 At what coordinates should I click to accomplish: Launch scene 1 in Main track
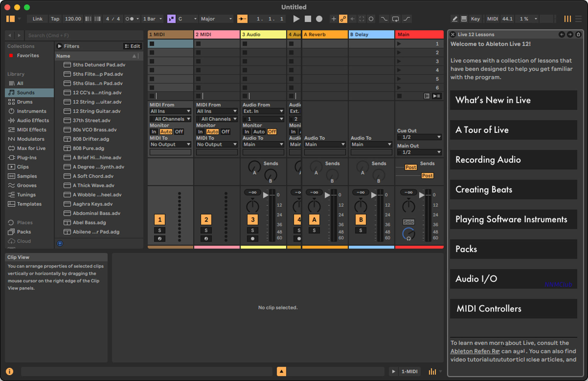click(x=399, y=44)
